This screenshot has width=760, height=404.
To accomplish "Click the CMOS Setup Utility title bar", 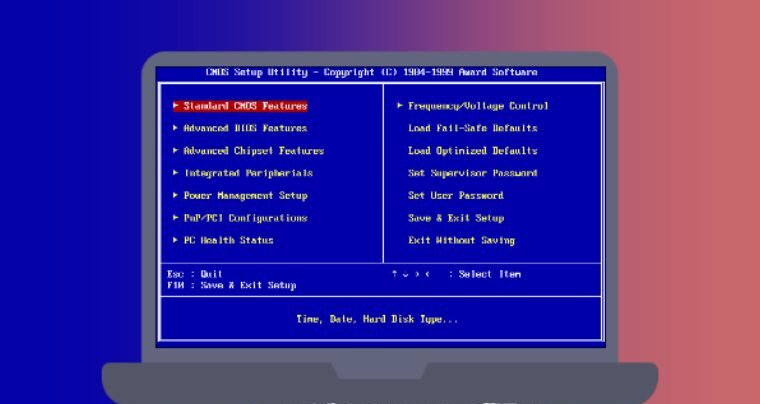I will (371, 73).
